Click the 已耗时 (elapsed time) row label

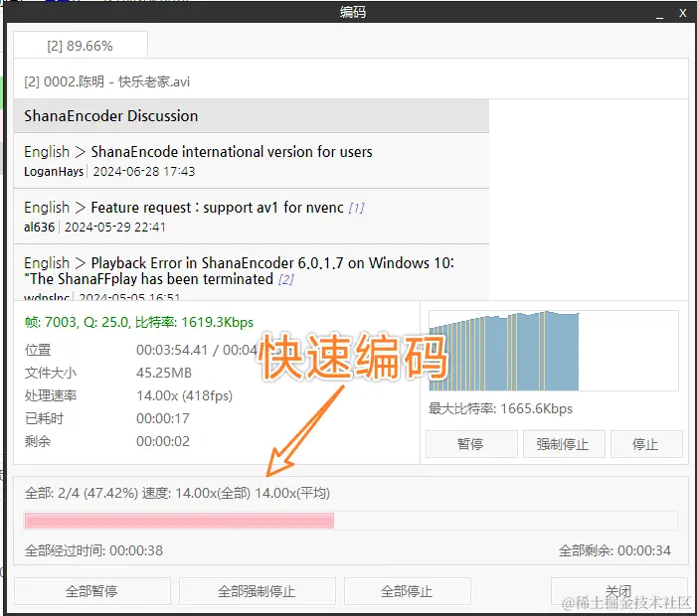click(x=44, y=418)
